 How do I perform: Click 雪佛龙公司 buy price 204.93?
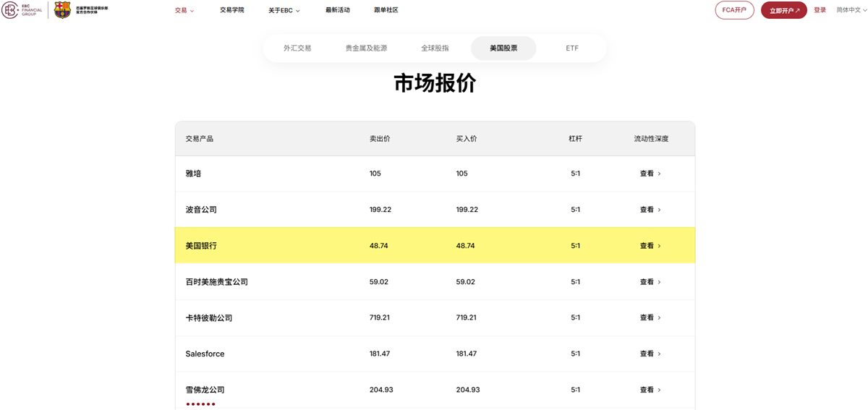click(467, 390)
